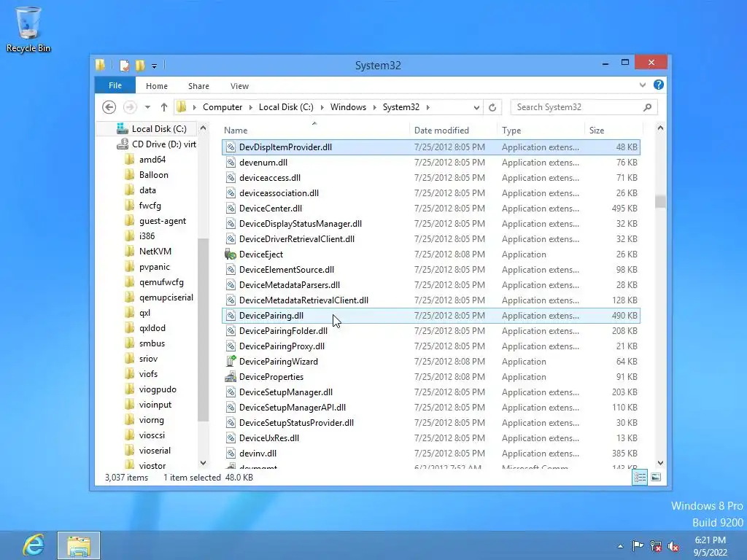Select the DevicePairing.dll file
Image resolution: width=747 pixels, height=560 pixels.
[430, 315]
